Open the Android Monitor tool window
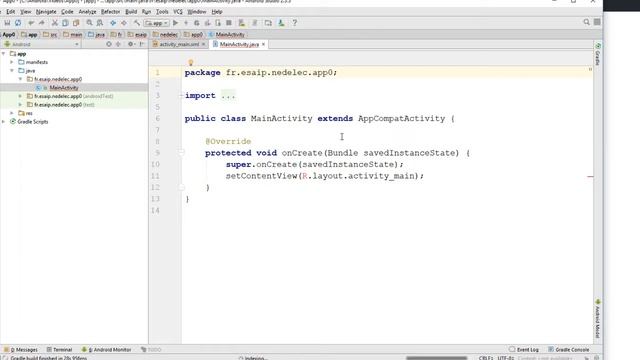This screenshot has width=640, height=360. click(x=106, y=350)
